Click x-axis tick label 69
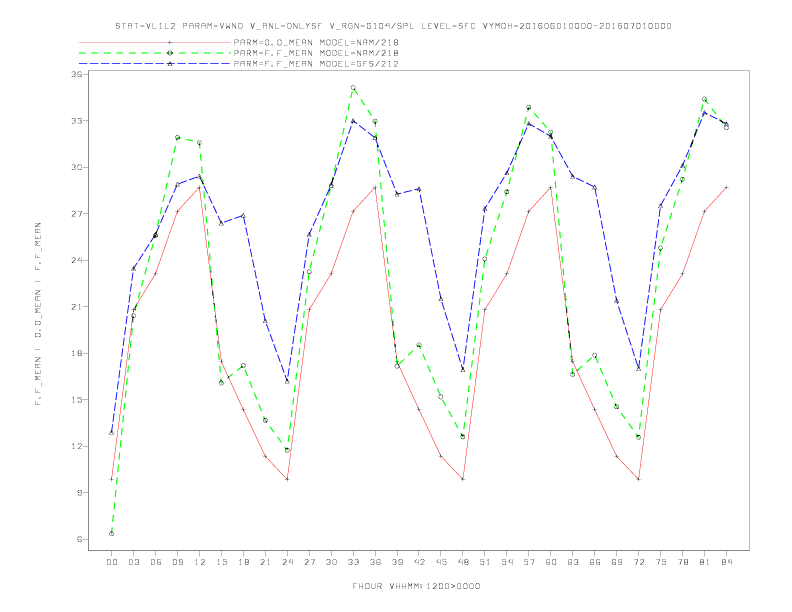Viewport: 792px width, 612px height. [617, 562]
